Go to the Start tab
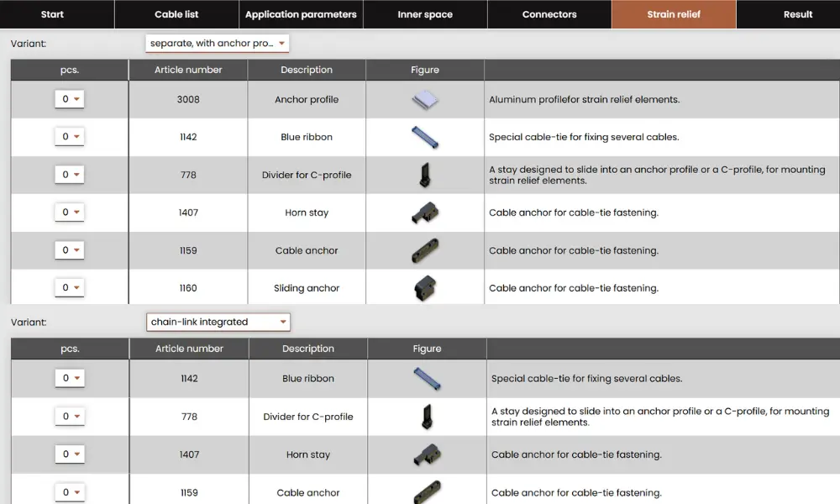 coord(52,14)
